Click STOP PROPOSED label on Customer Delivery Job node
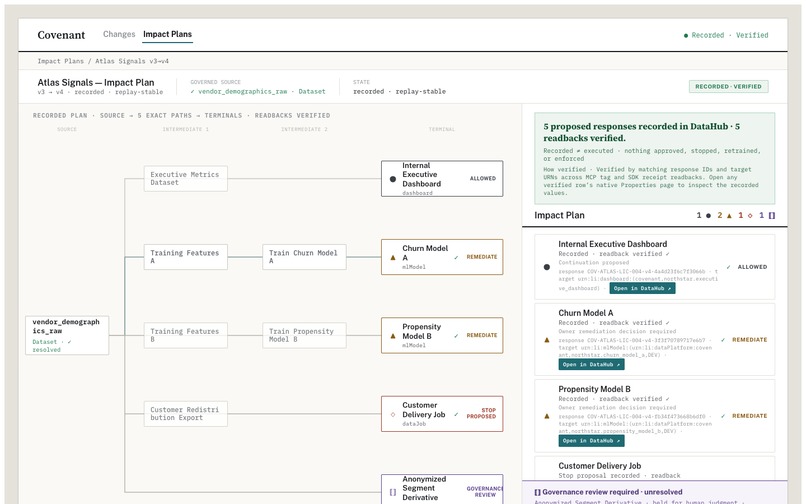This screenshot has width=806, height=504. pos(481,413)
